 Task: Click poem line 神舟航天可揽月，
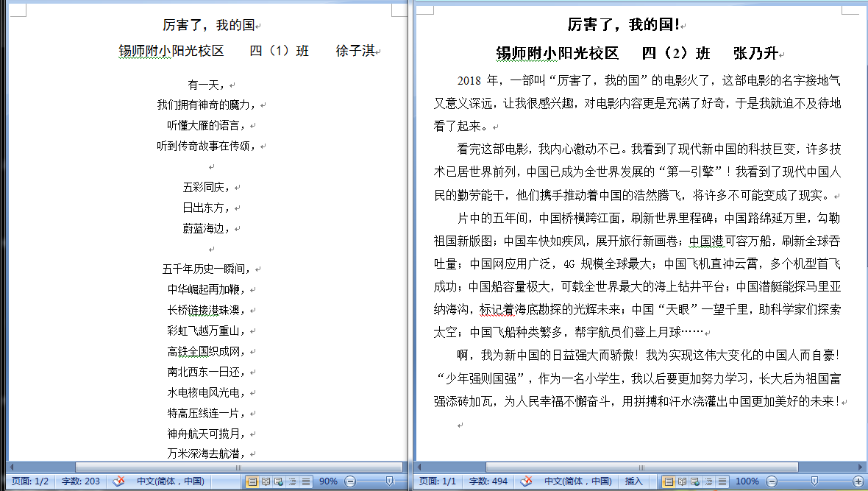point(207,434)
